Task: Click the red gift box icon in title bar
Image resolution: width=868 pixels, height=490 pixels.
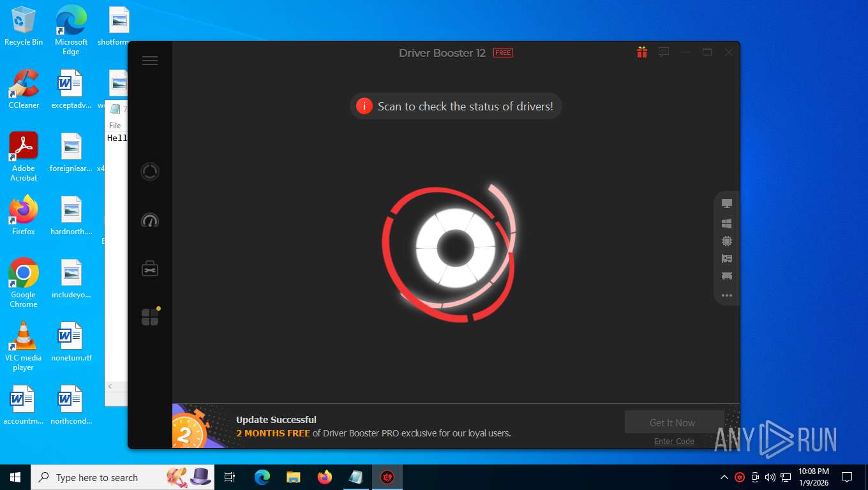Action: 642,52
